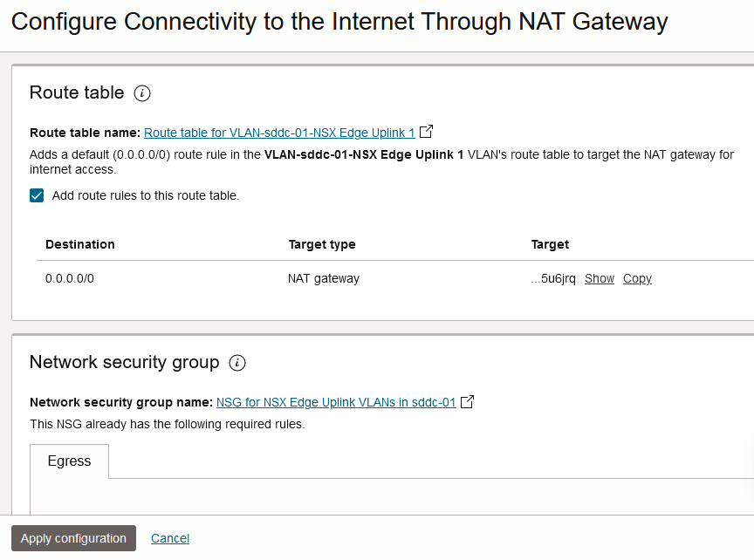The width and height of the screenshot is (754, 560).
Task: Select the Destination column header
Action: point(79,244)
